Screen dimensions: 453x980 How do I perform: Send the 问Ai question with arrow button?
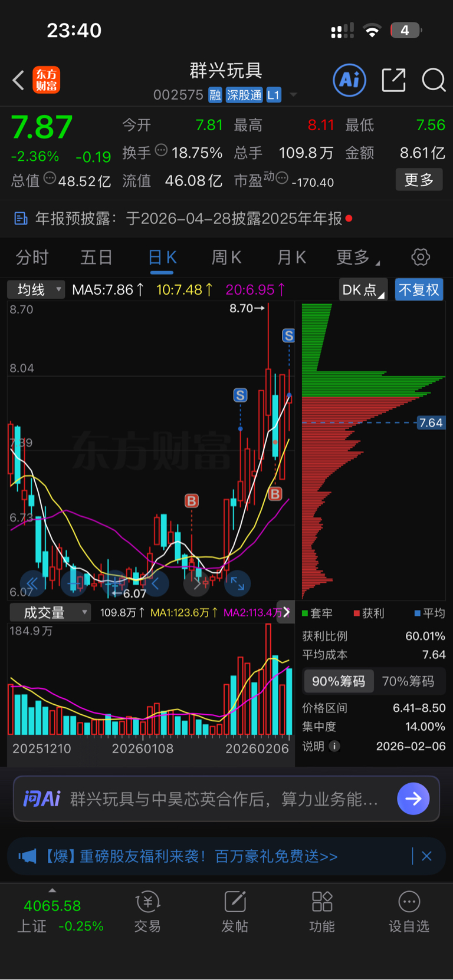tap(413, 798)
